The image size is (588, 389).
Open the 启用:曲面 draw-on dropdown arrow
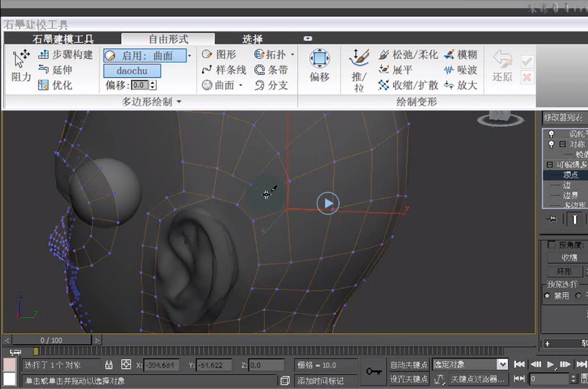coord(189,56)
